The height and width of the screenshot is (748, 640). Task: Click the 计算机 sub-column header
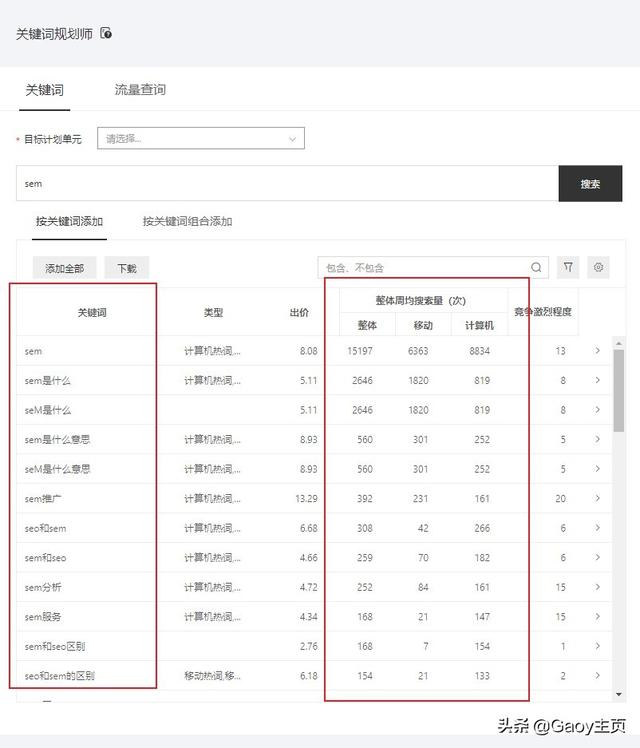click(x=479, y=325)
